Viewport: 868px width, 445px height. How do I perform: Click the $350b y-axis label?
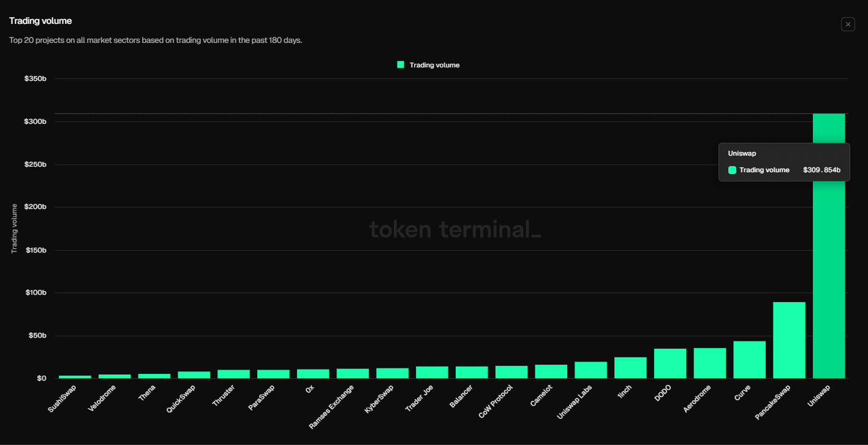(x=37, y=78)
